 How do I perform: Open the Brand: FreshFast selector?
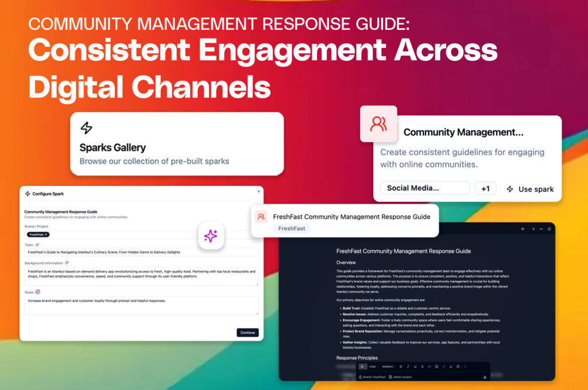pyautogui.click(x=372, y=377)
